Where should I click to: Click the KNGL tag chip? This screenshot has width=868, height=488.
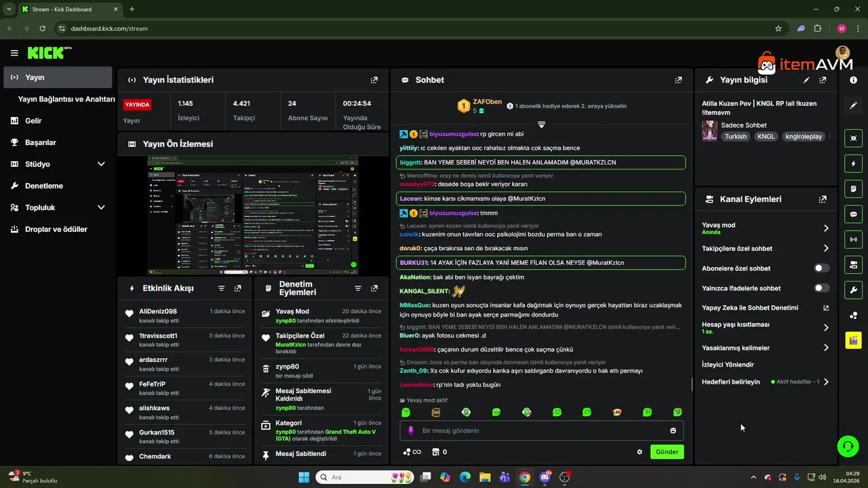coord(766,136)
